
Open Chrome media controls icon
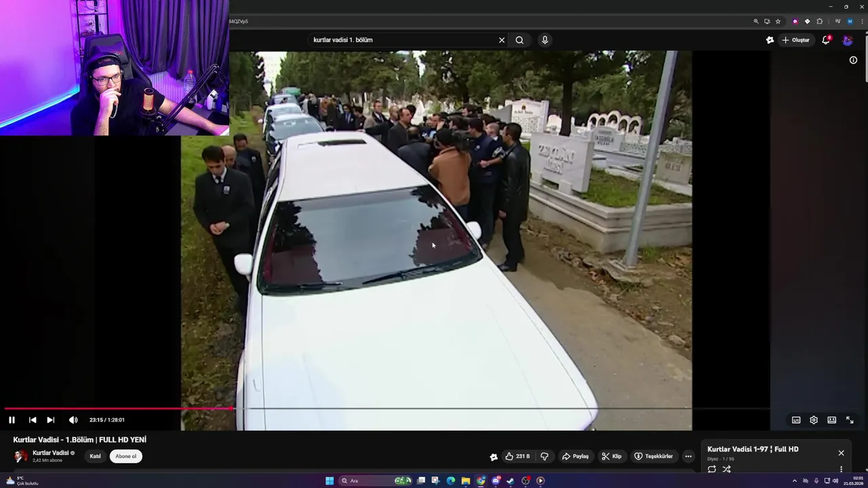click(x=838, y=21)
